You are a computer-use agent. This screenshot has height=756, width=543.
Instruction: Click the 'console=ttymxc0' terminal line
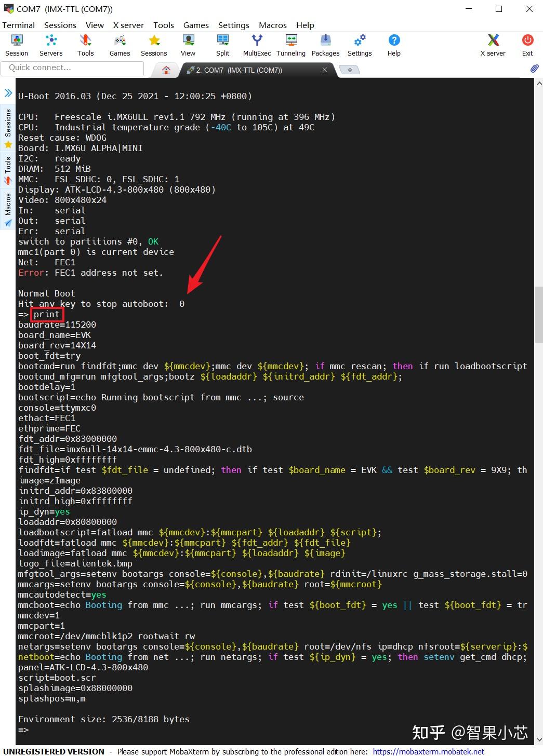57,408
